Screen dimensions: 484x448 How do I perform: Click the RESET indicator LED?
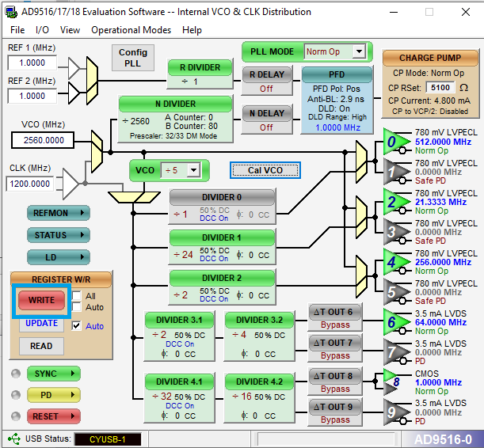click(16, 416)
